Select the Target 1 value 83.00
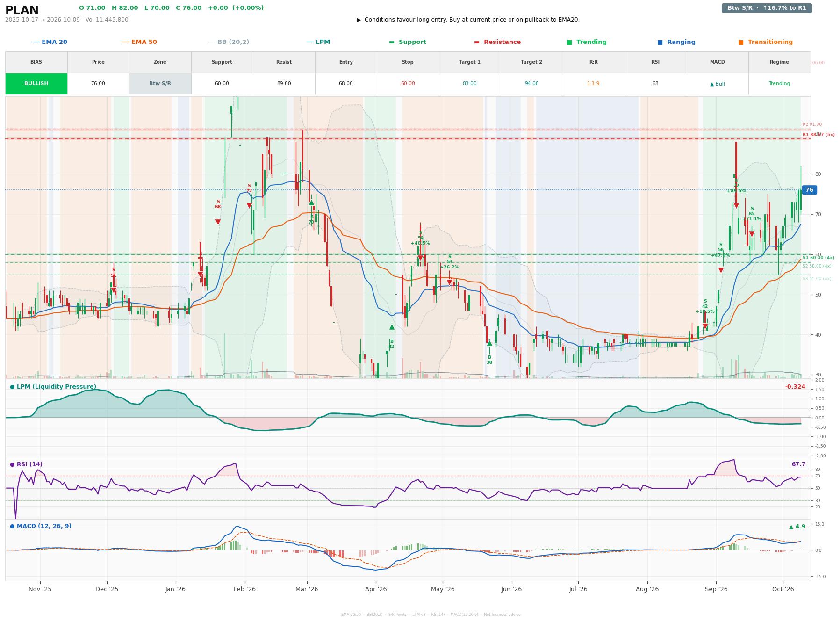 tap(470, 84)
